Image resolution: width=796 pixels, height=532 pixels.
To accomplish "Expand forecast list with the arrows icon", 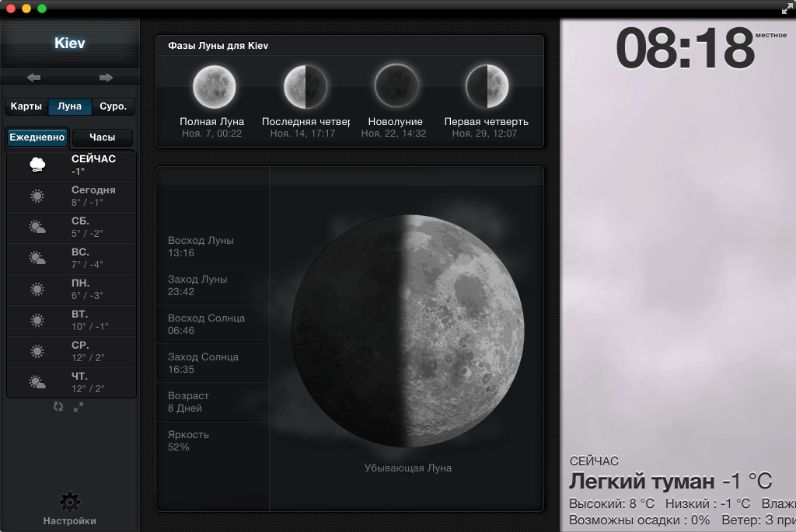I will [79, 407].
